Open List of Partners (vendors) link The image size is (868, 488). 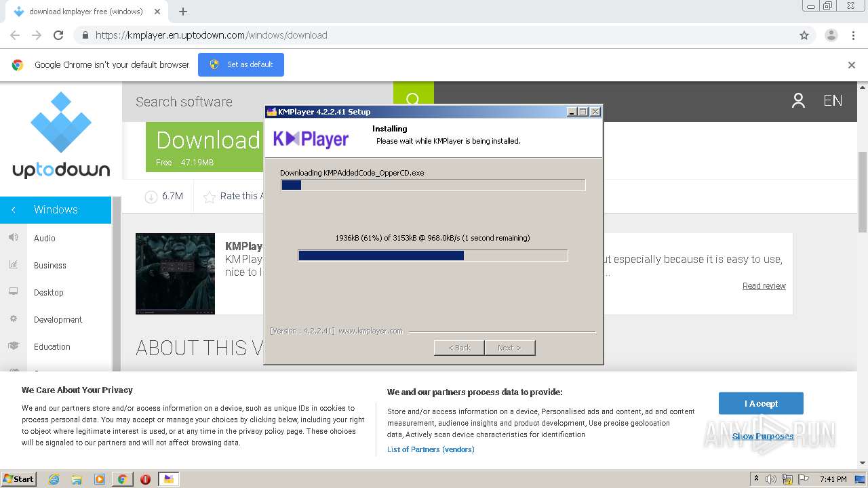(x=431, y=449)
